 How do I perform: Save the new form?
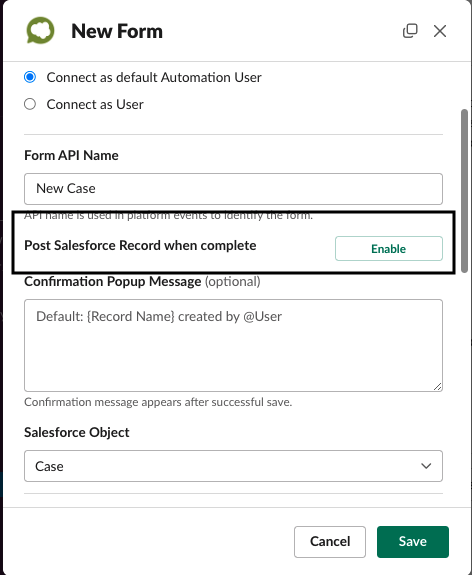[413, 542]
